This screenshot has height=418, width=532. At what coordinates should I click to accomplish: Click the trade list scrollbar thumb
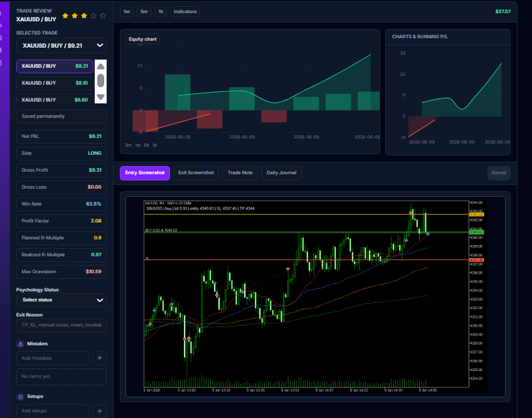(100, 81)
